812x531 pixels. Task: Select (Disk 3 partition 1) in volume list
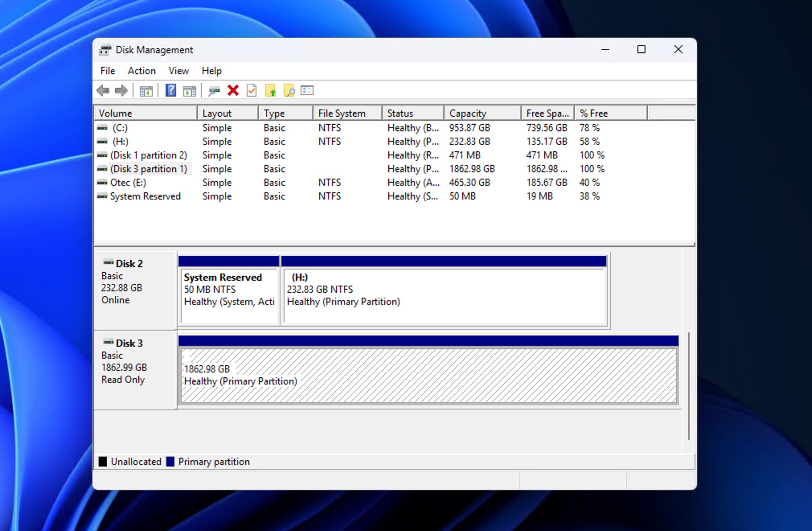(x=149, y=169)
